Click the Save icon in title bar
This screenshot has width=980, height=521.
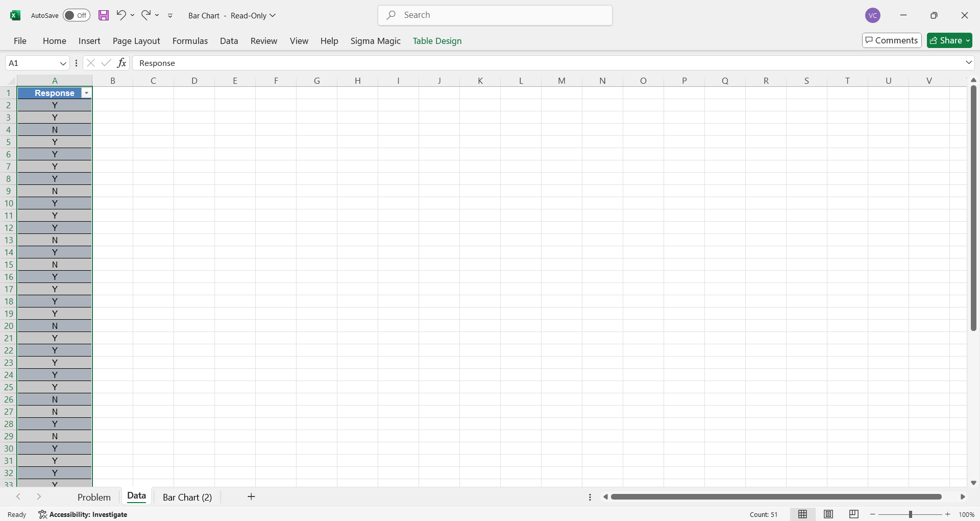pyautogui.click(x=104, y=15)
